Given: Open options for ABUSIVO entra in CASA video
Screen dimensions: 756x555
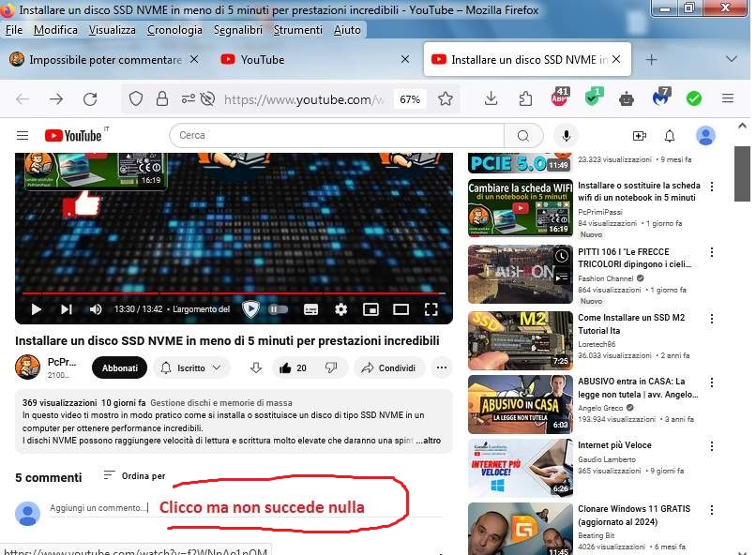Looking at the screenshot, I should pos(712,382).
